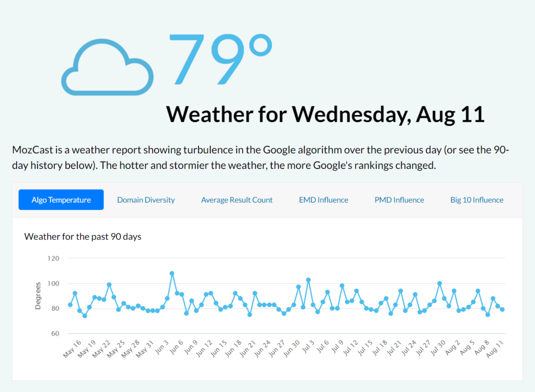Click the large 79° temperature reading

coord(220,59)
